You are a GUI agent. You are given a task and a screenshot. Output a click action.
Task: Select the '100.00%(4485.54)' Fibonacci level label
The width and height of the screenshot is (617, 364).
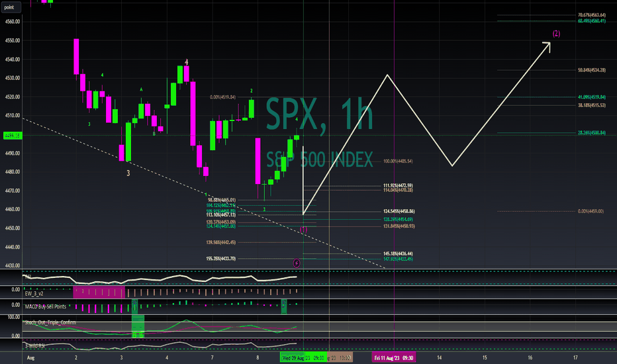(x=398, y=161)
